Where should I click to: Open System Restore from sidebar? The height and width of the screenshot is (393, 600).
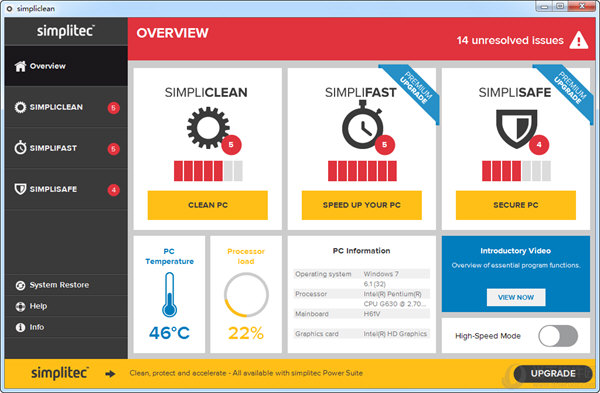click(66, 285)
